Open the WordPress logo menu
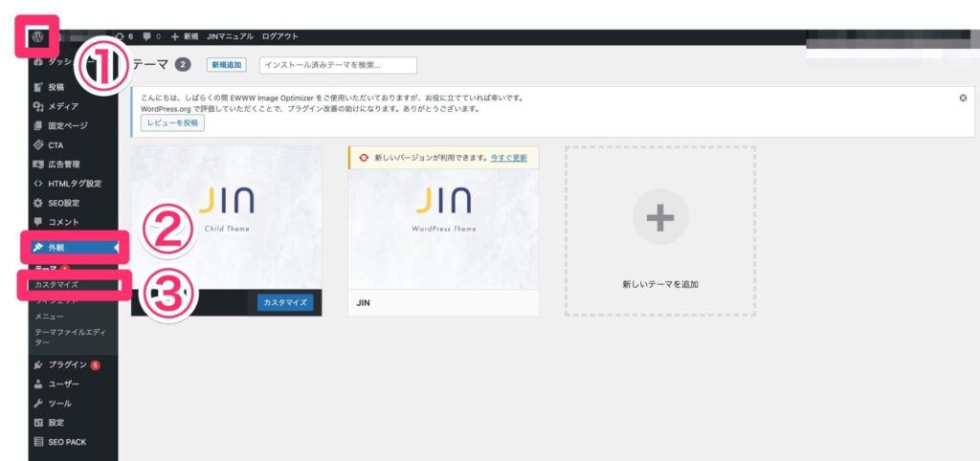980x461 pixels. click(x=37, y=37)
